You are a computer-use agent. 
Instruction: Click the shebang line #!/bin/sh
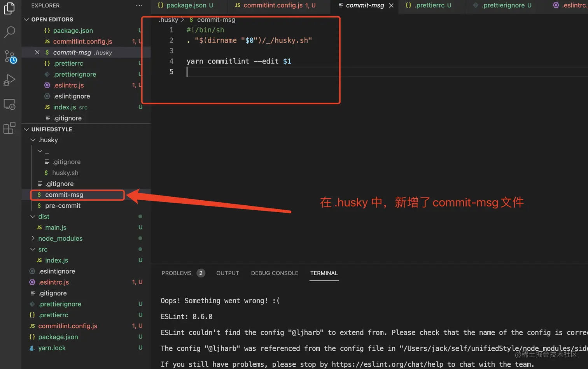coord(205,30)
